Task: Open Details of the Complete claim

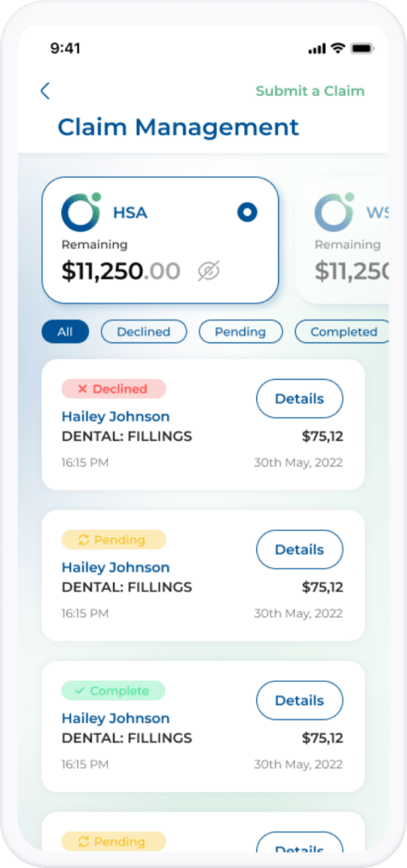Action: coord(299,700)
